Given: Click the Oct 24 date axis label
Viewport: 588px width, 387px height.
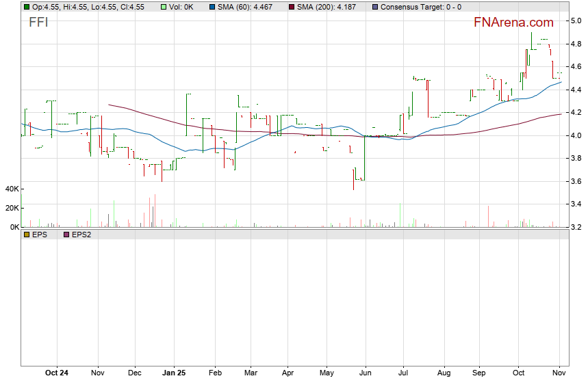Looking at the screenshot, I should (56, 373).
